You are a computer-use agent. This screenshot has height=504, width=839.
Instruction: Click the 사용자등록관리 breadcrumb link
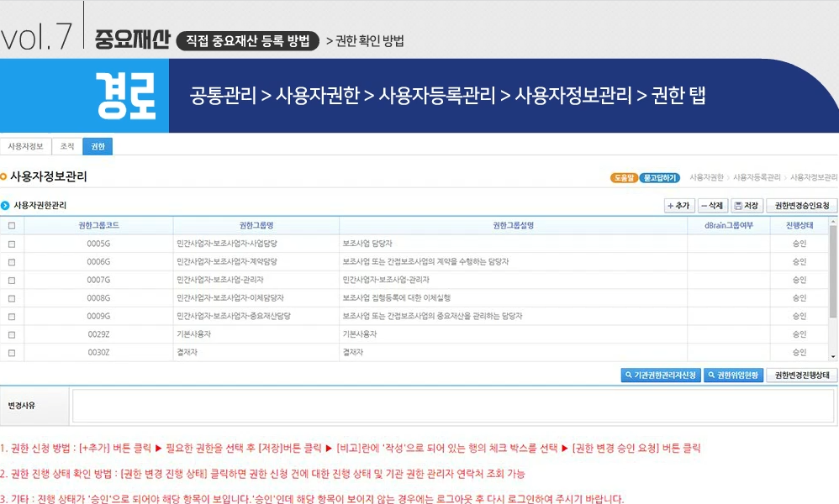tap(757, 177)
